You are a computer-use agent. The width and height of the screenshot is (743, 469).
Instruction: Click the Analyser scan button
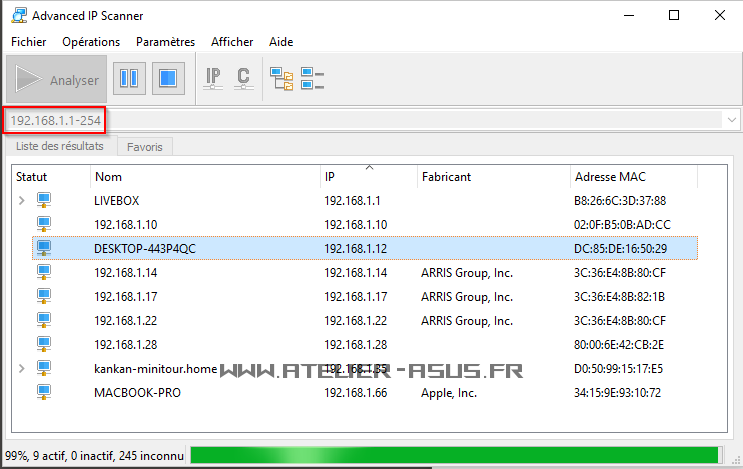coord(56,79)
